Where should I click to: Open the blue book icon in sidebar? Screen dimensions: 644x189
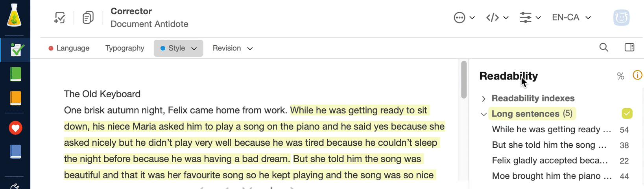[15, 152]
